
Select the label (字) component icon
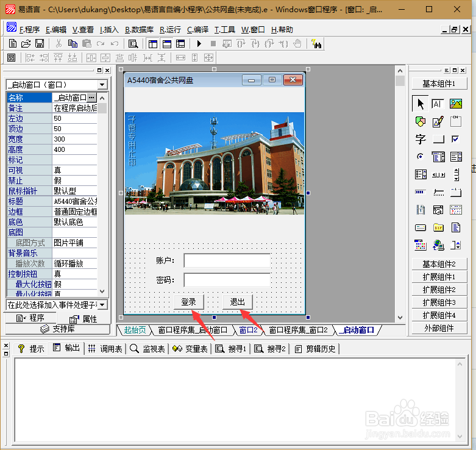pos(421,139)
